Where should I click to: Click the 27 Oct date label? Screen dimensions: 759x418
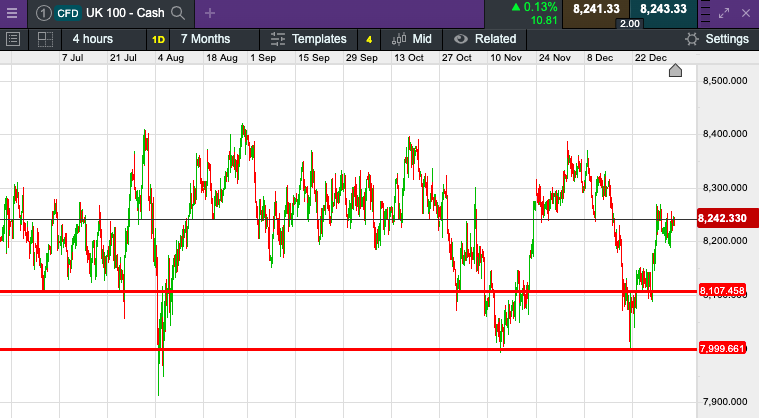[456, 58]
